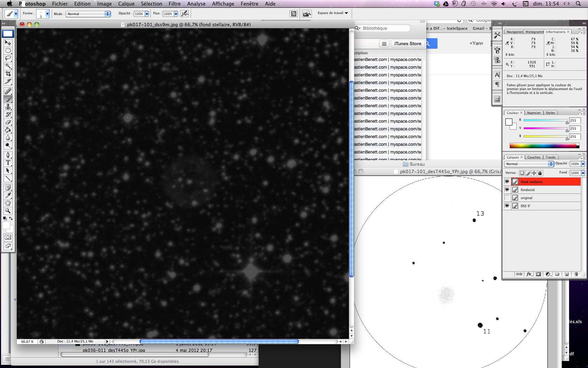Add a layer mask icon

click(538, 274)
